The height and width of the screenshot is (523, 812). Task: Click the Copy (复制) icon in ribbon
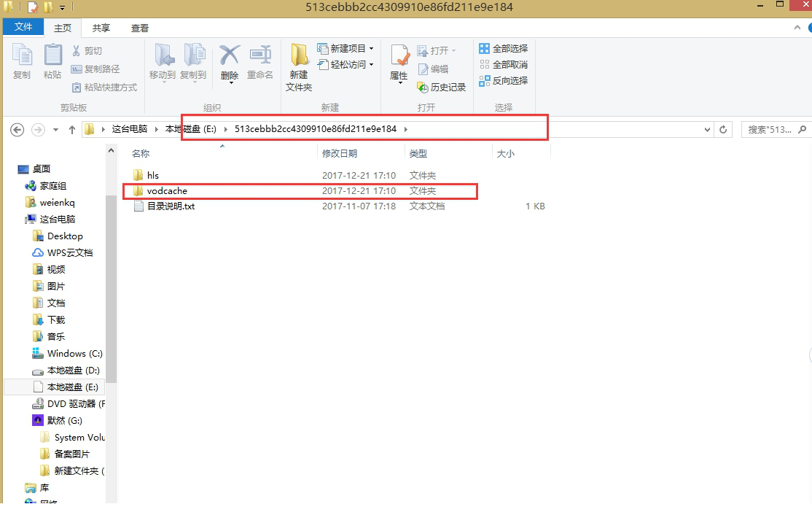[22, 57]
